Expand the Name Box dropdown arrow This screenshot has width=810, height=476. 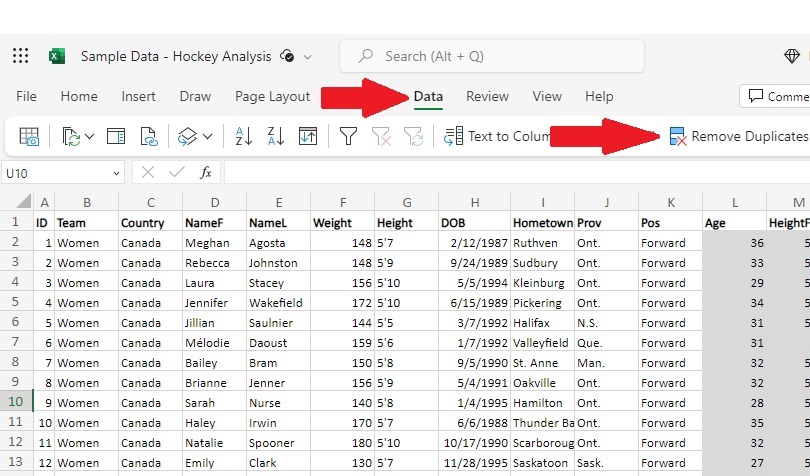(x=116, y=174)
